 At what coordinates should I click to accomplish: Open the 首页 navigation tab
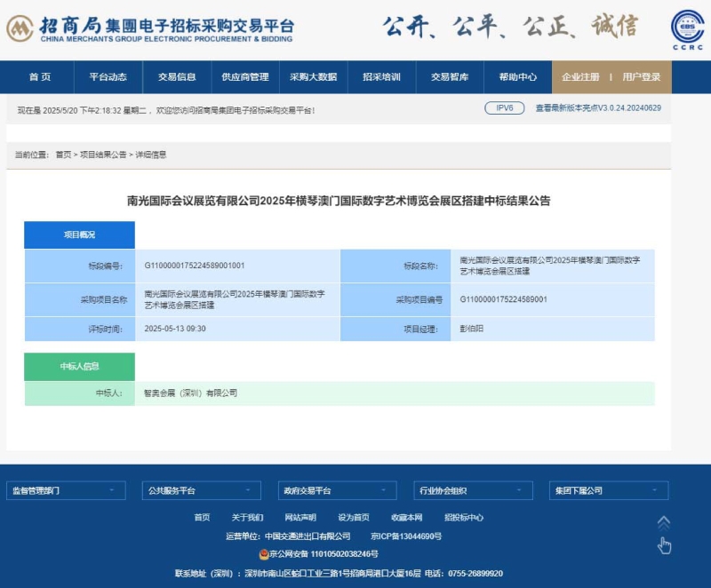(x=40, y=77)
